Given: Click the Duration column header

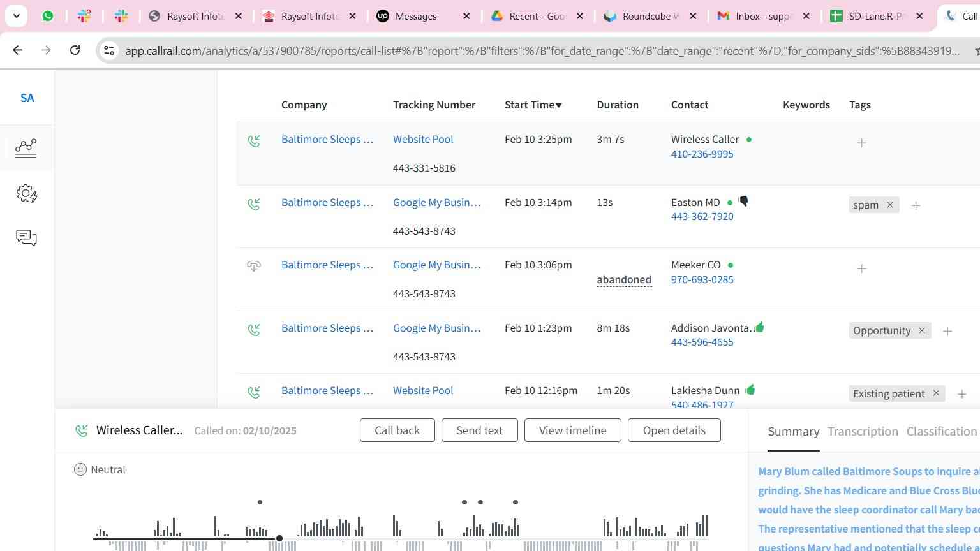Looking at the screenshot, I should click(618, 105).
